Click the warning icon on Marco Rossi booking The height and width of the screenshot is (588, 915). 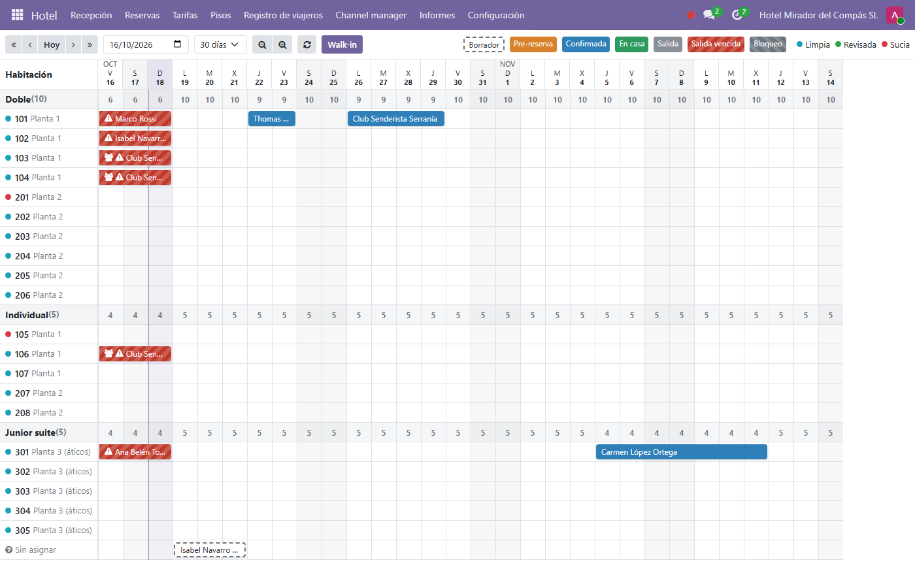(x=108, y=118)
